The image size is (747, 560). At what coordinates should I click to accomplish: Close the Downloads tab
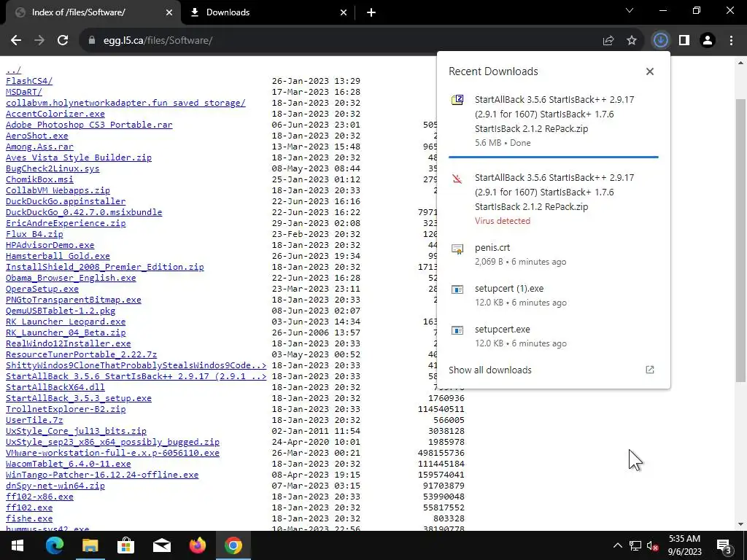tap(344, 13)
